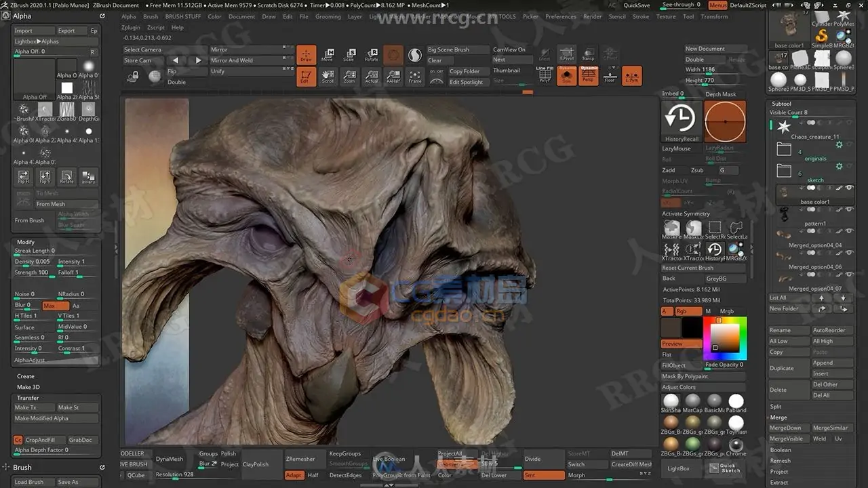Open the sketch folder

[x=784, y=170]
